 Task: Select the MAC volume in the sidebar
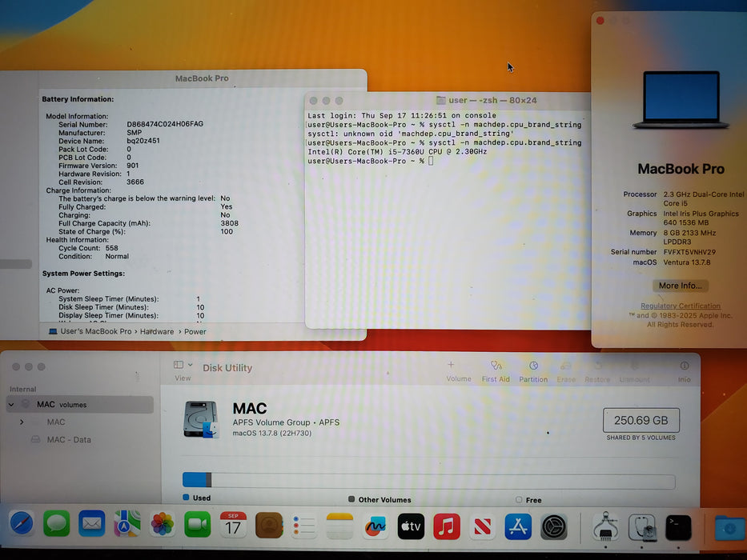pos(56,422)
